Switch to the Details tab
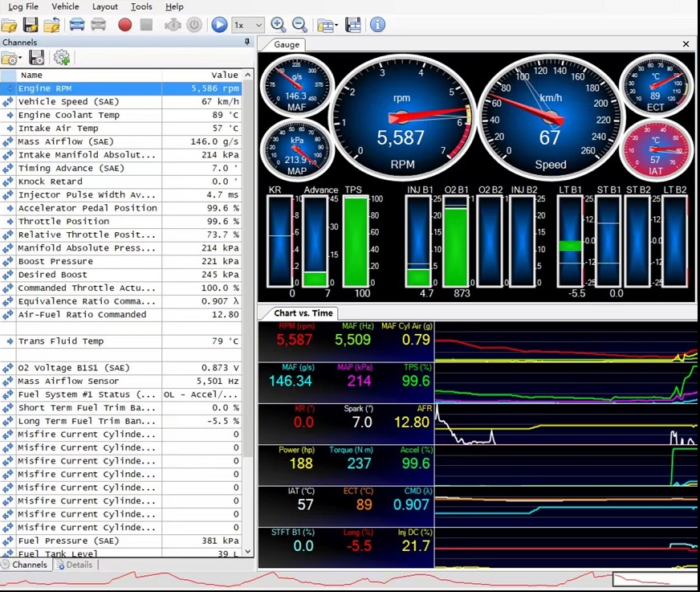Viewport: 700px width, 592px height. point(74,565)
